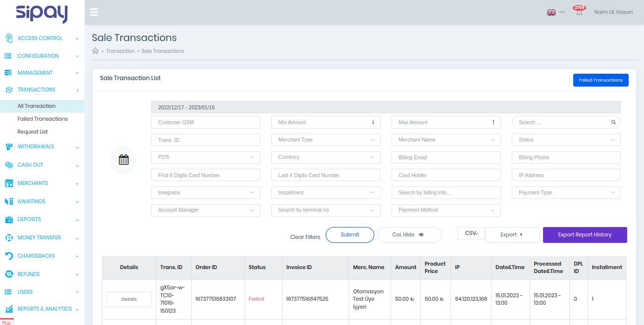
Task: Click the Sipay logo
Action: 42,14
